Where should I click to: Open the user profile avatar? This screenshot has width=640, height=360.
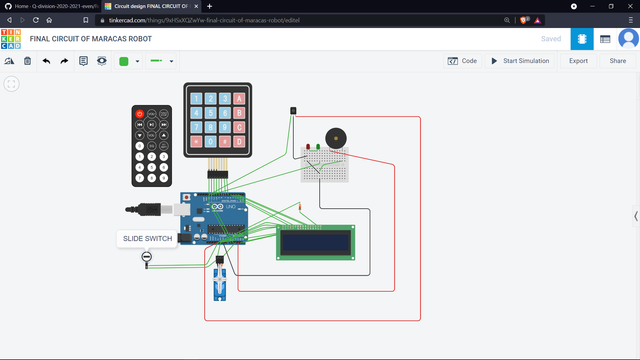pos(629,39)
